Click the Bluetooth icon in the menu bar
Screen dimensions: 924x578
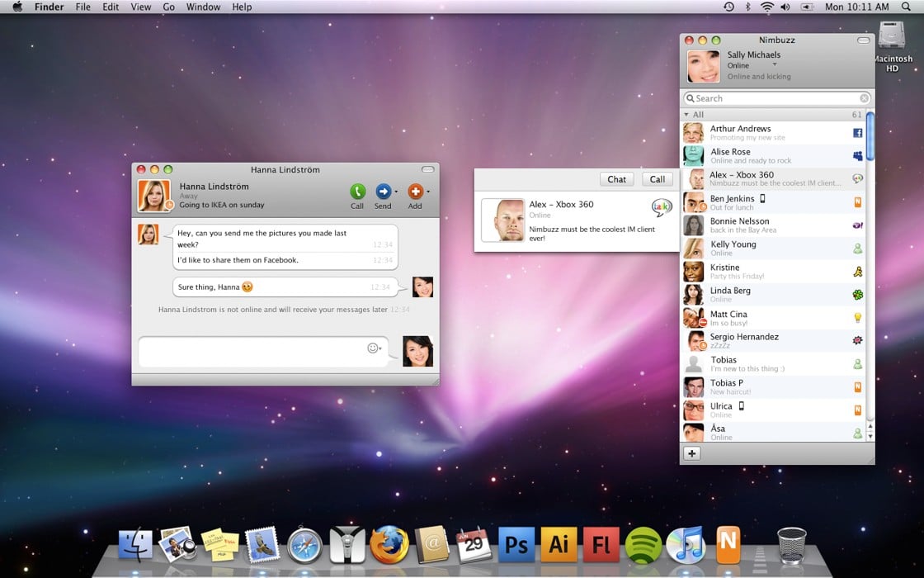747,7
